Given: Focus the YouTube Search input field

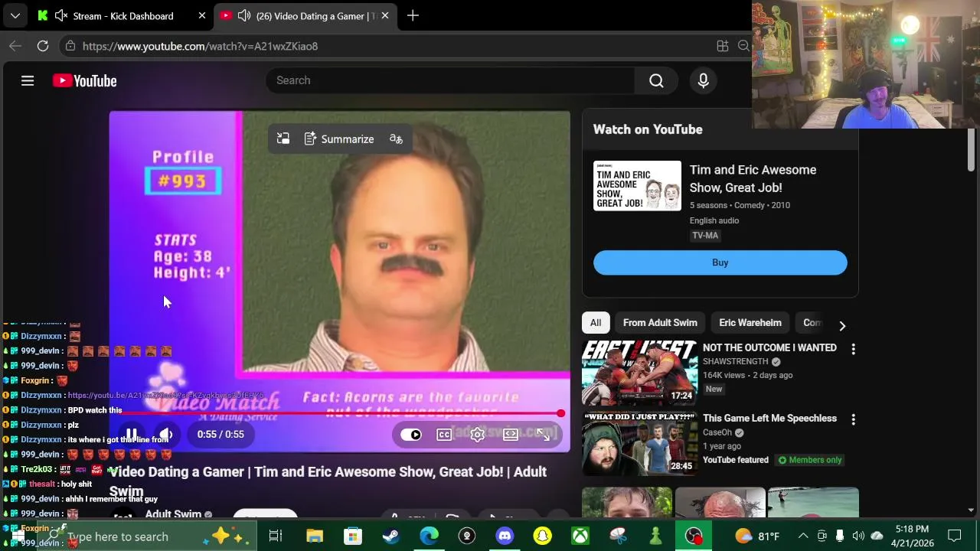Looking at the screenshot, I should pos(450,80).
